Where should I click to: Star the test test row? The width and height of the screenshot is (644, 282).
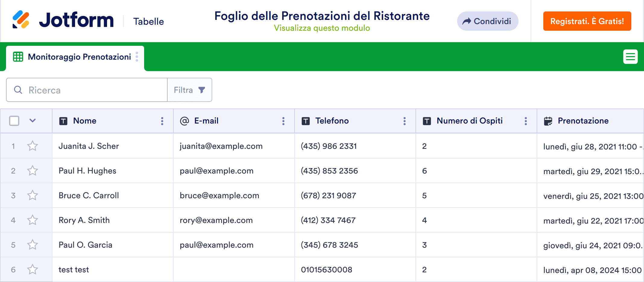33,270
